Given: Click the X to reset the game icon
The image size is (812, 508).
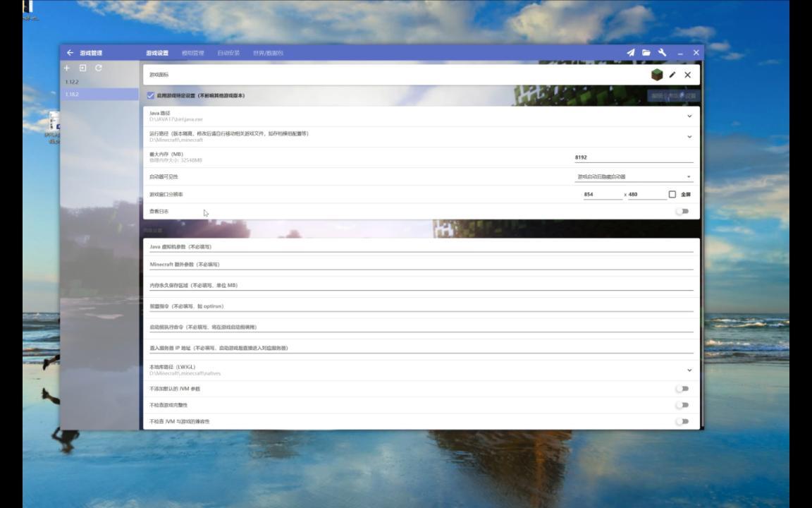Looking at the screenshot, I should pos(688,75).
